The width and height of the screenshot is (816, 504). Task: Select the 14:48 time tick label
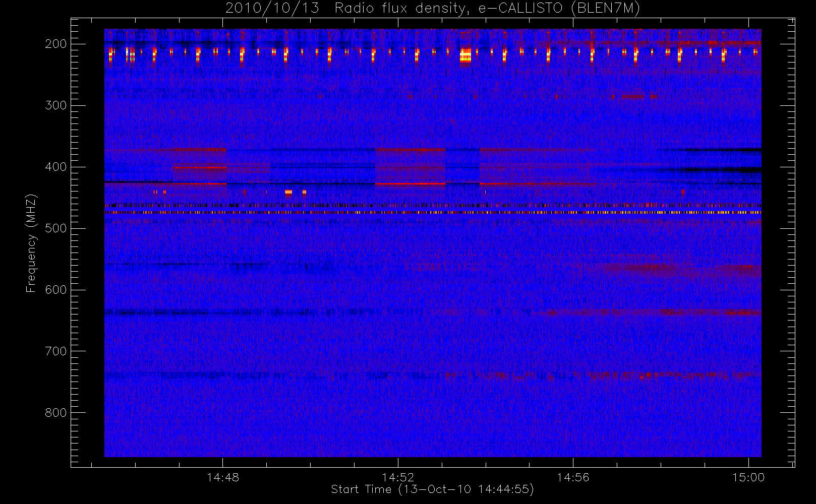point(223,477)
